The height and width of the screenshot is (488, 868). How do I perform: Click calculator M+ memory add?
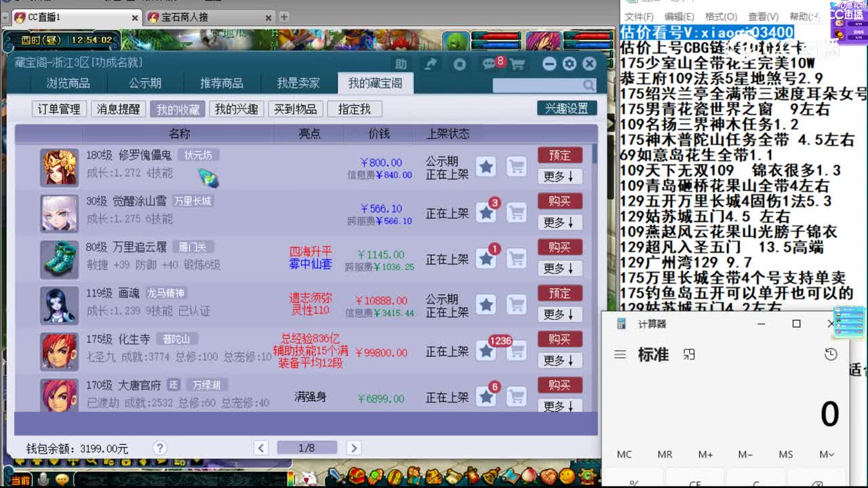coord(705,454)
